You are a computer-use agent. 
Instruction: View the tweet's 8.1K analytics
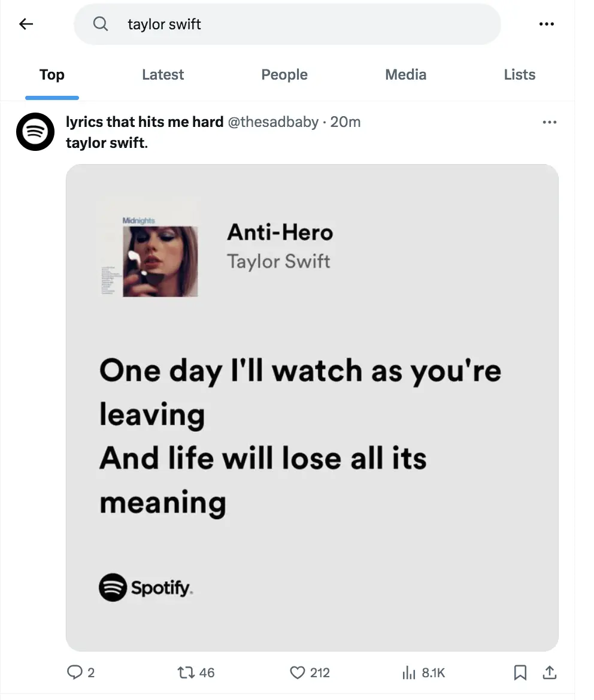[x=423, y=672]
